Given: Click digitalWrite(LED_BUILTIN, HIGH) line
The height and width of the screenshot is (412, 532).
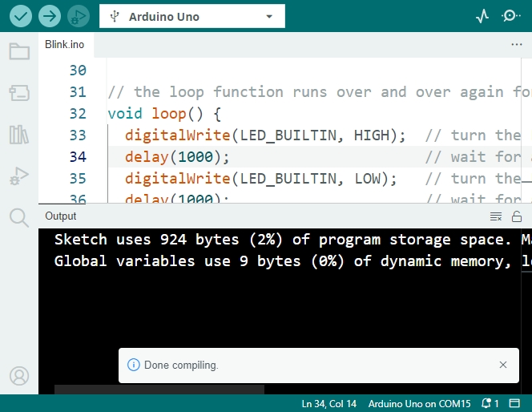Looking at the screenshot, I should (265, 135).
